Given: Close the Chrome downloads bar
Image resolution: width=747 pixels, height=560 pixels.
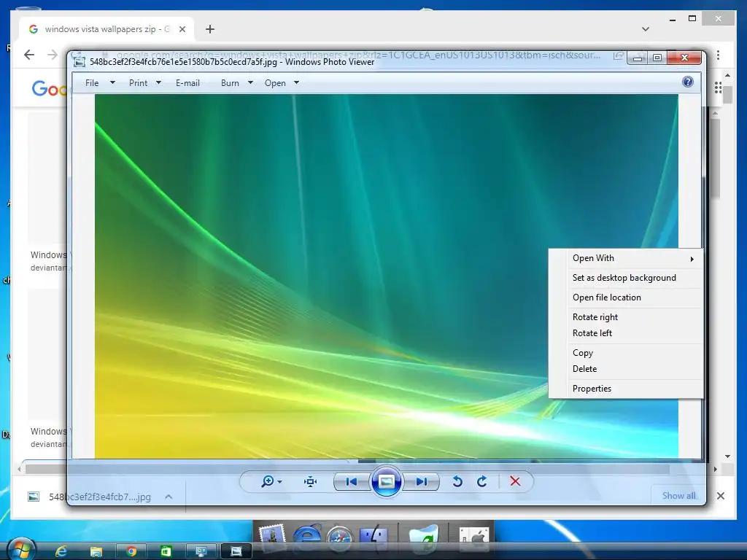Looking at the screenshot, I should [720, 496].
